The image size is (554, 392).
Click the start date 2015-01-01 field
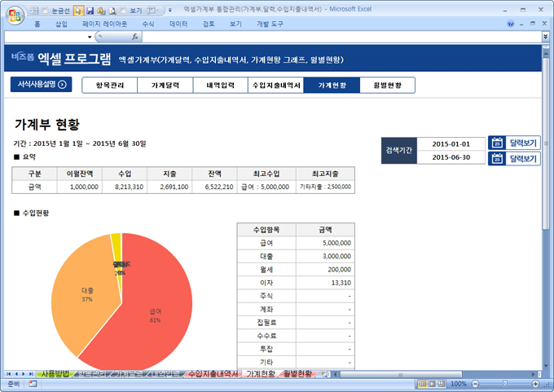[451, 144]
